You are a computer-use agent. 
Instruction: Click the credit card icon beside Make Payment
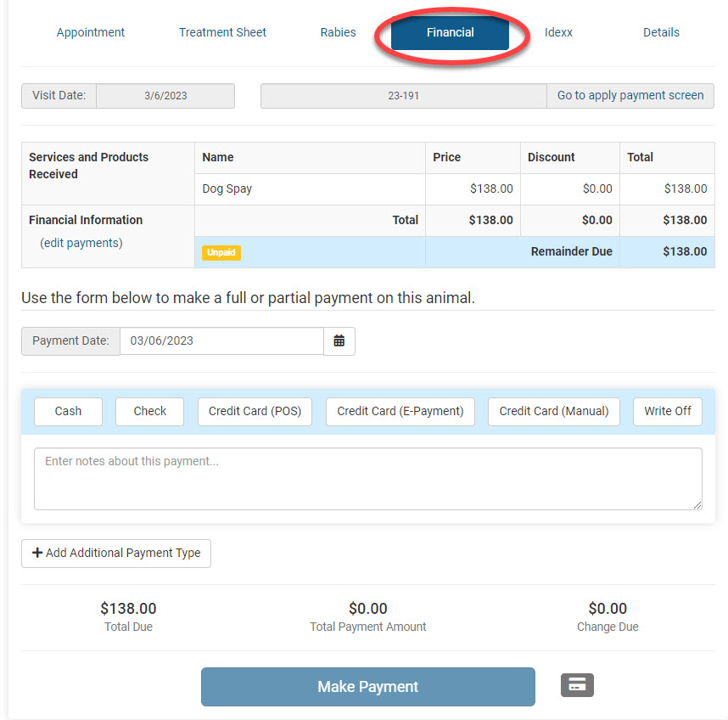(x=577, y=685)
